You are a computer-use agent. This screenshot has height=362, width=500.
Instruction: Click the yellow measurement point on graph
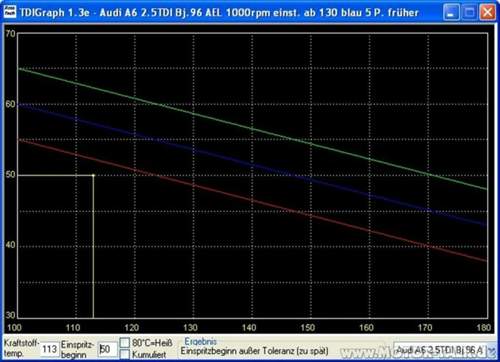93,175
